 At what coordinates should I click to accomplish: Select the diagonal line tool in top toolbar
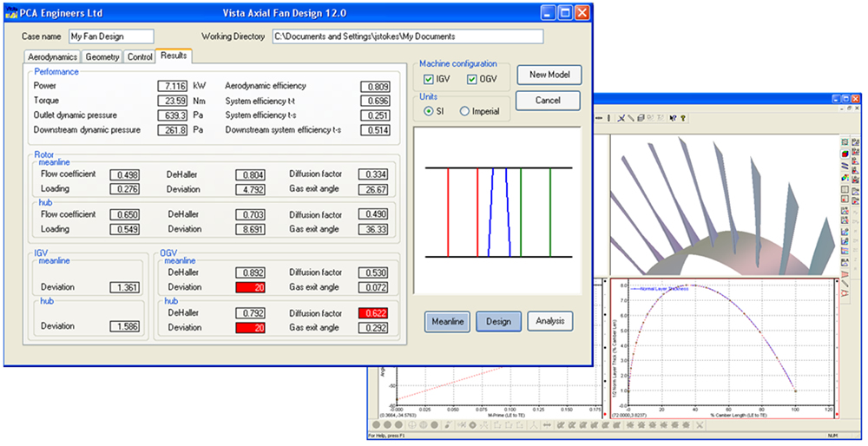631,118
